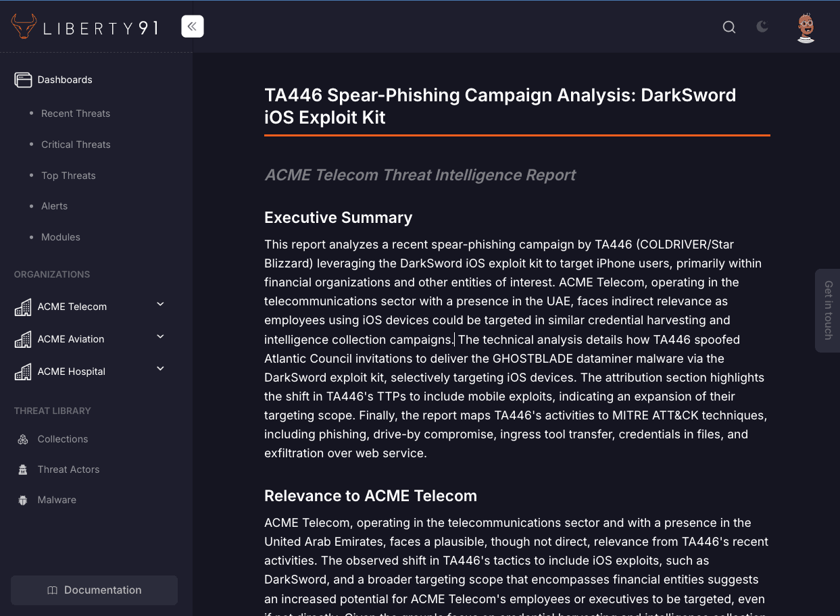
Task: Select the Alerts sidebar entry
Action: (54, 206)
